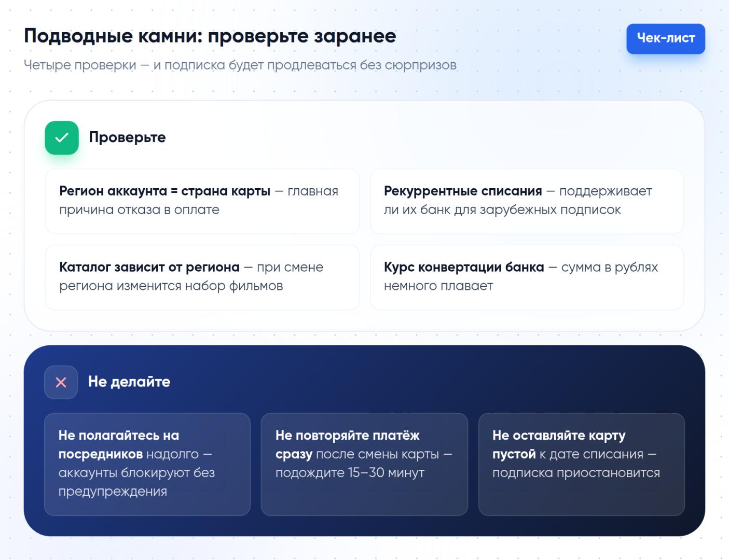Click the blue Чек-лист button
The image size is (729, 560).
(665, 38)
